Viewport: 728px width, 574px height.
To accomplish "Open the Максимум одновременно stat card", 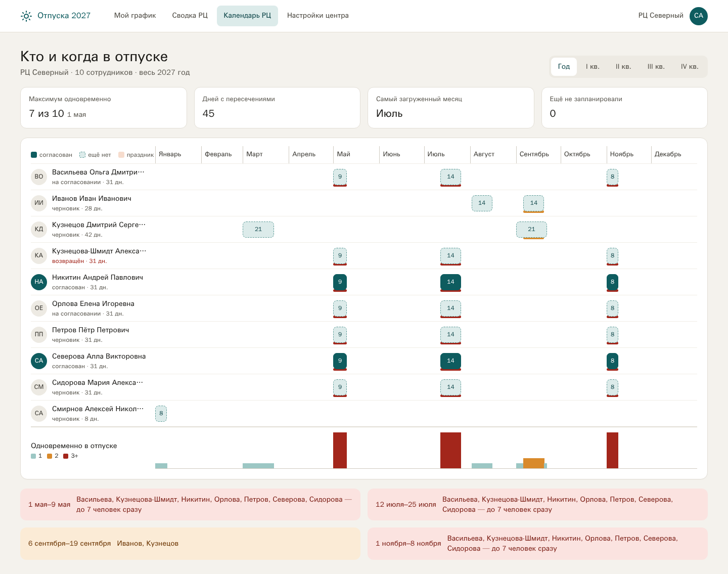I will 104,108.
